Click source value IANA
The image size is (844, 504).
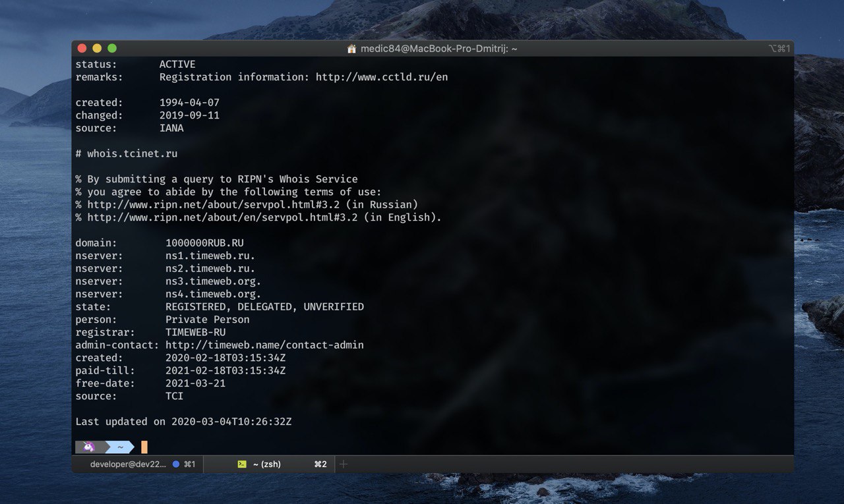point(171,128)
